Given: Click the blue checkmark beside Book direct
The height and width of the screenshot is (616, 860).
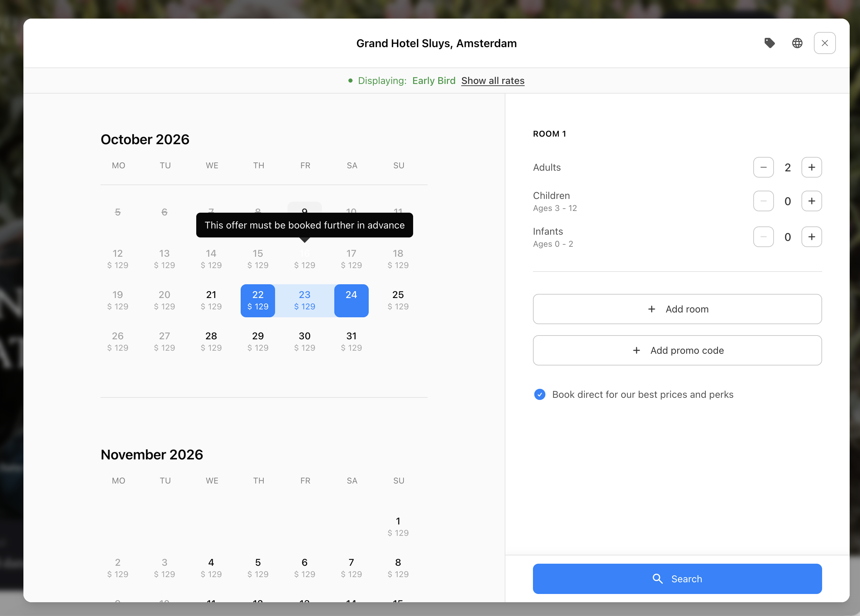Looking at the screenshot, I should coord(539,395).
